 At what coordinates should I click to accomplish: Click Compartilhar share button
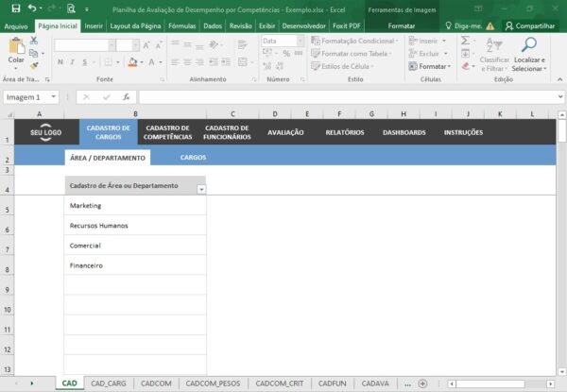(530, 26)
